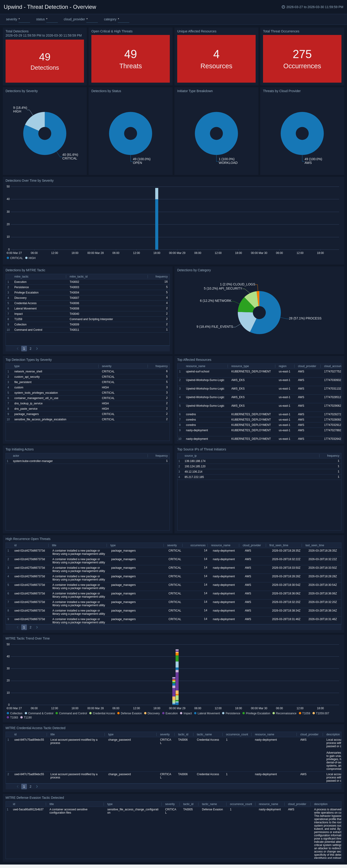Go to next page in High Recurrence Open Threats

click(37, 628)
